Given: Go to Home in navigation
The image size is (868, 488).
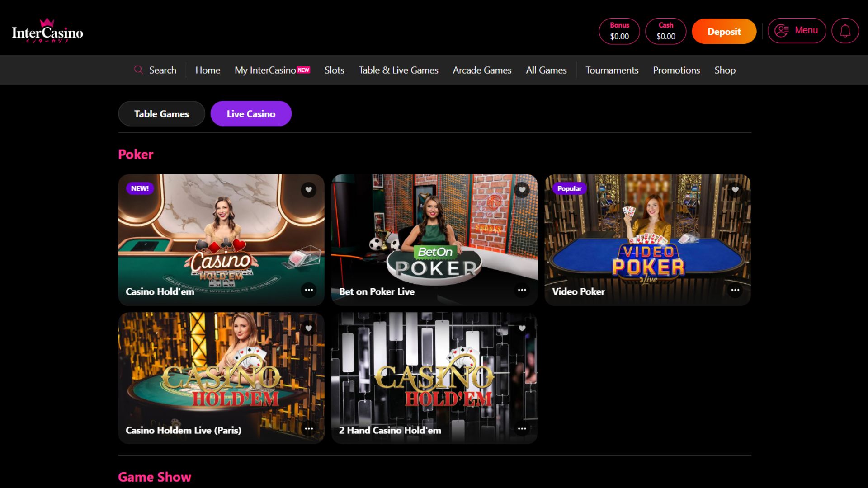Looking at the screenshot, I should point(208,70).
